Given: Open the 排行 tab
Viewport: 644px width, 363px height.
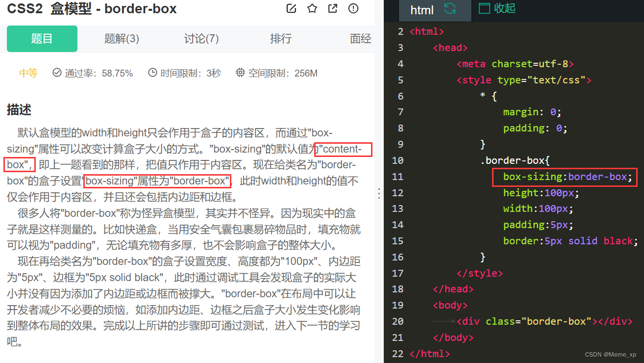Looking at the screenshot, I should pyautogui.click(x=281, y=39).
